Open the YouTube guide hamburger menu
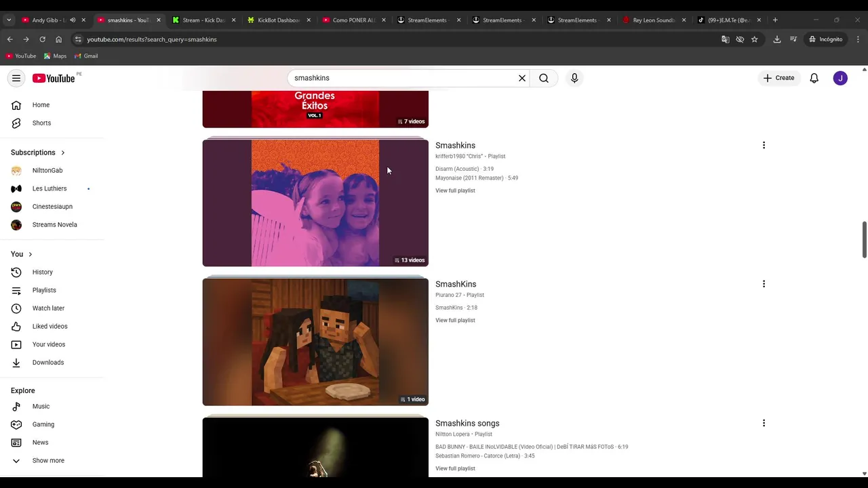 click(x=16, y=78)
